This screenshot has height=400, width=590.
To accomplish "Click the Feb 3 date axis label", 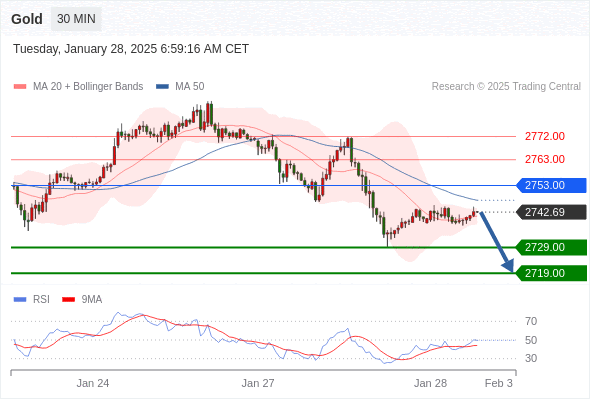I will (x=499, y=383).
